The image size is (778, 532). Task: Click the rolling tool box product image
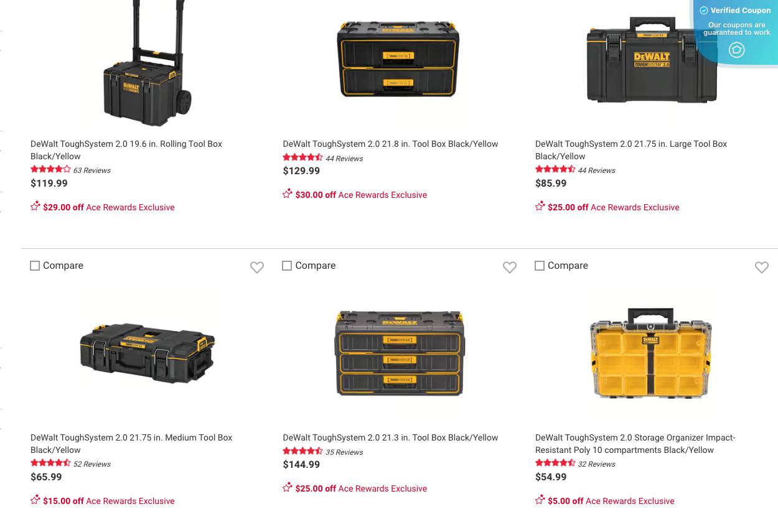[x=148, y=63]
